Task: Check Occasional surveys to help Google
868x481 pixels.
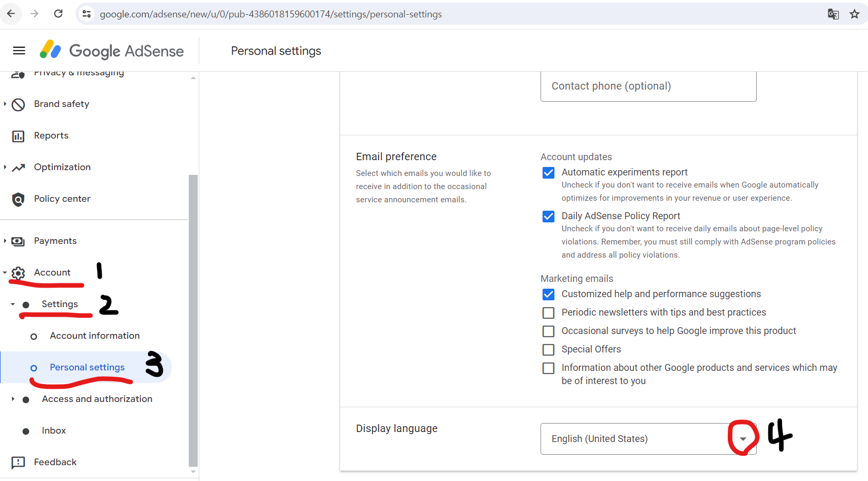Action: (548, 331)
